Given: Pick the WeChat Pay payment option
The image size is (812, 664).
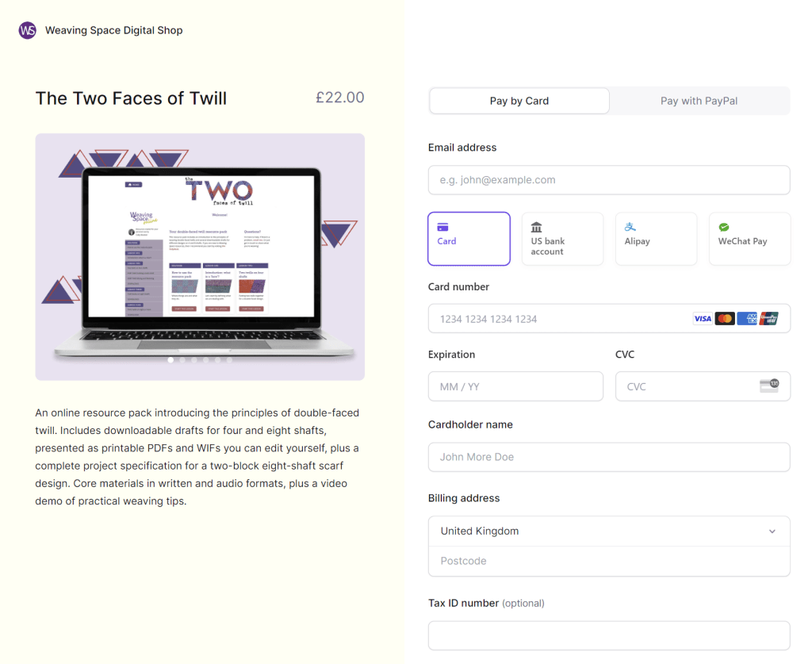Looking at the screenshot, I should (x=749, y=239).
